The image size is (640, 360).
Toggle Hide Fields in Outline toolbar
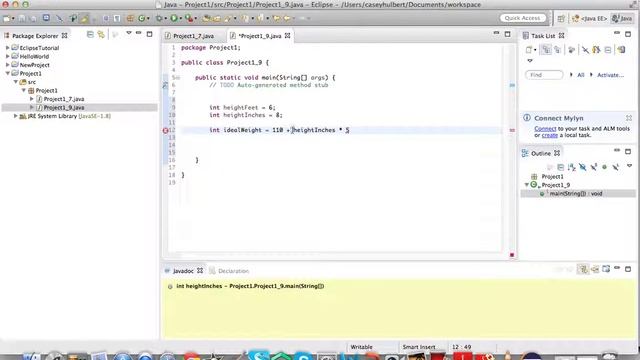click(x=582, y=167)
